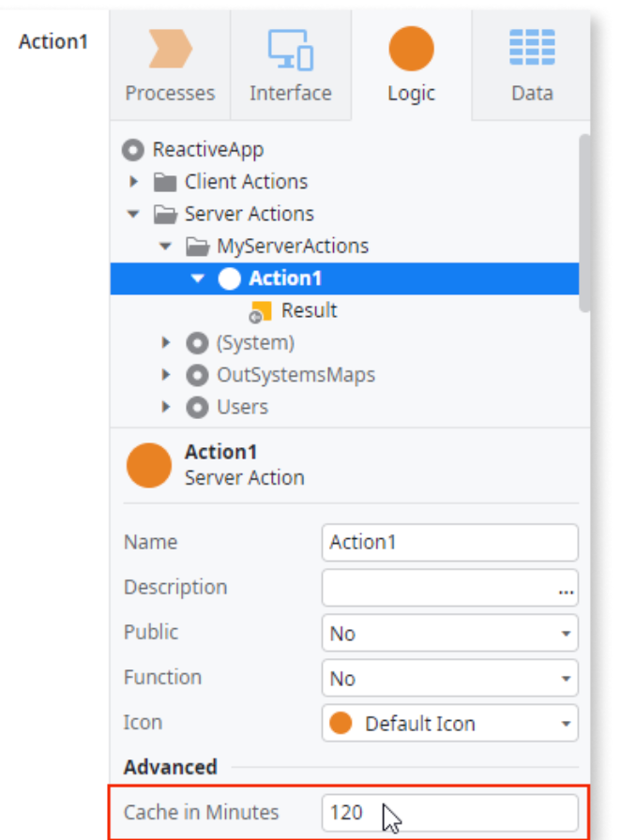Select OutSystemsMaps in the tree

[x=296, y=374]
